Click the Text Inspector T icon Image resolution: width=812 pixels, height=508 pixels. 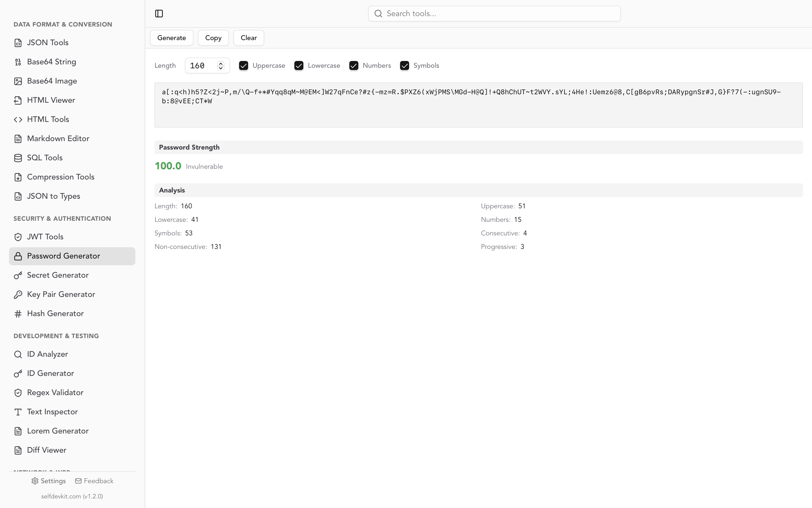(x=18, y=411)
